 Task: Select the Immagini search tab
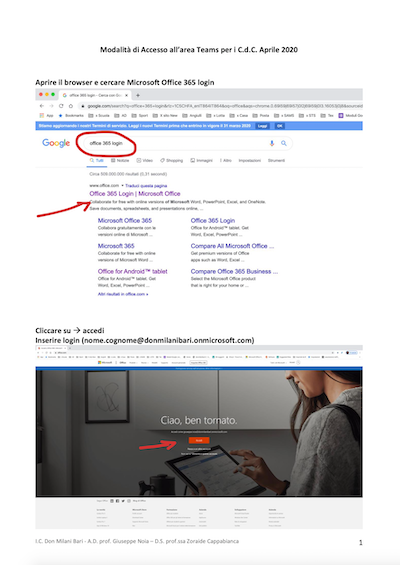pos(201,160)
